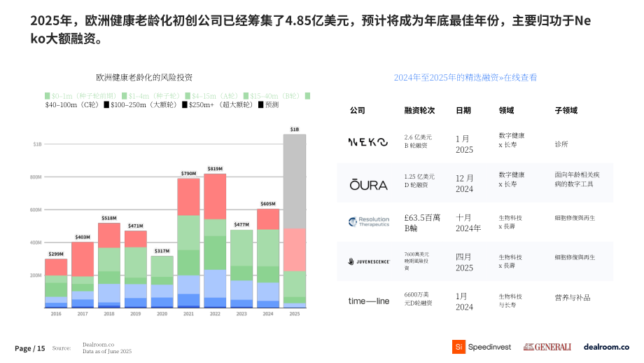Image resolution: width=644 pixels, height=363 pixels.
Task: Click the 日期 column header
Action: 463,110
